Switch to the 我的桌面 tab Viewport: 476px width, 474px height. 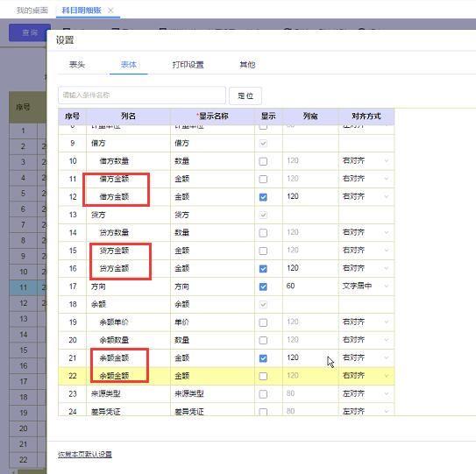click(32, 11)
